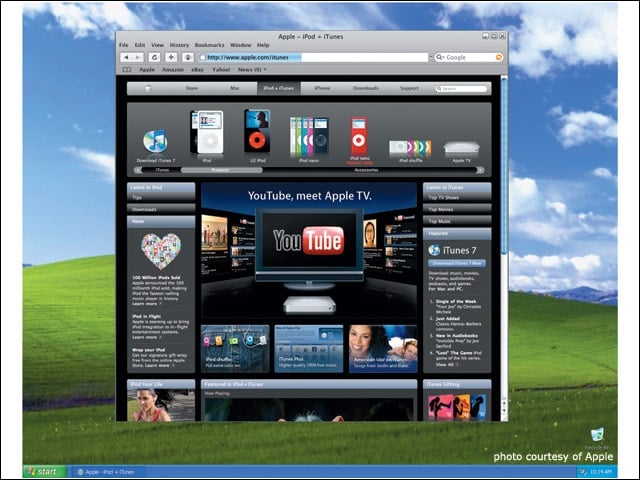Open the Window menu
Viewport: 640px width, 480px height.
tap(240, 45)
